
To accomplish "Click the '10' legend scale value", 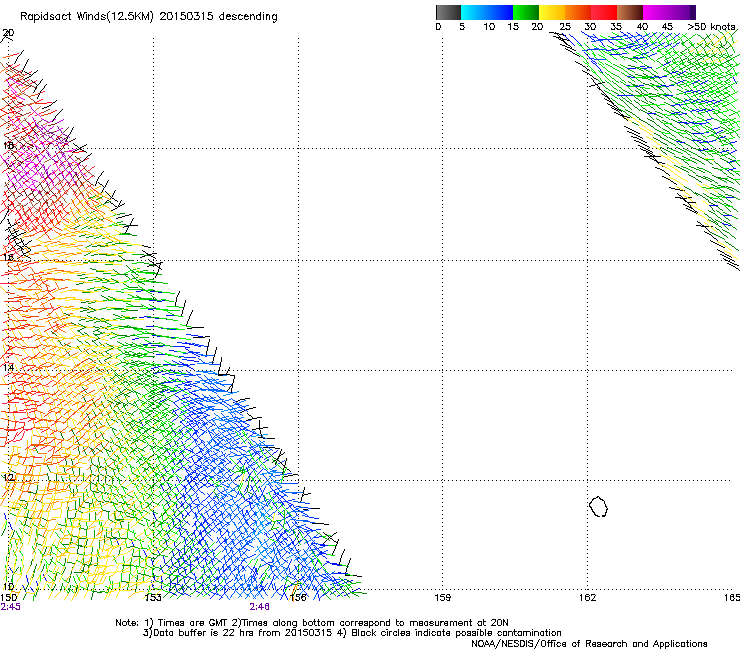I will pos(489,27).
